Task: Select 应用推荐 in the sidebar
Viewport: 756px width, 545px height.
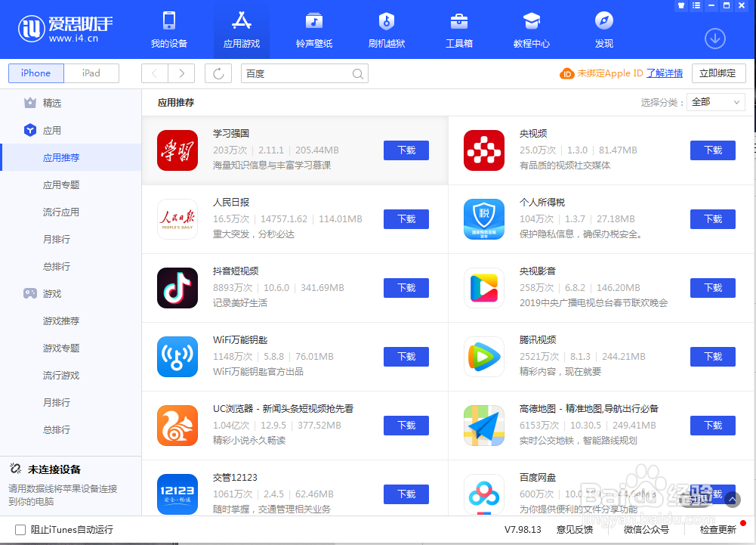Action: coord(70,157)
